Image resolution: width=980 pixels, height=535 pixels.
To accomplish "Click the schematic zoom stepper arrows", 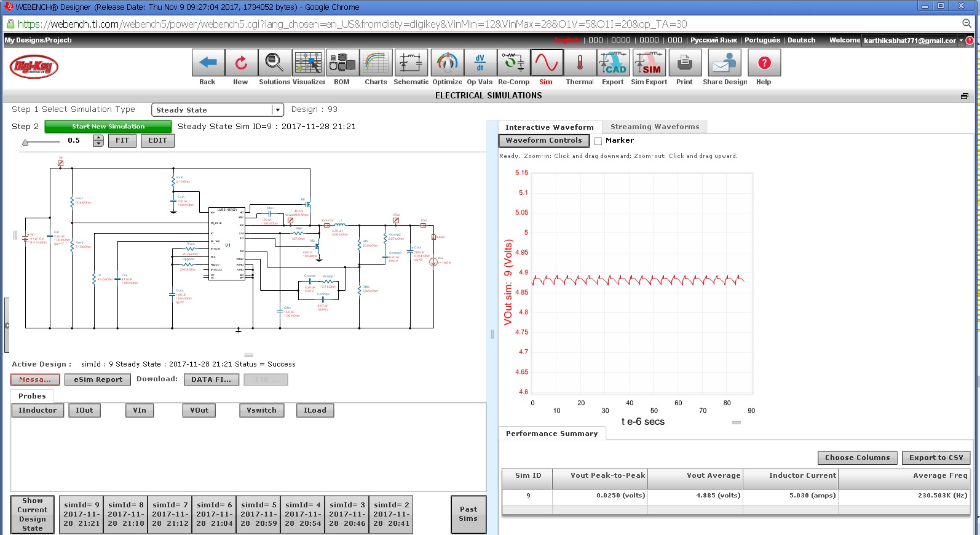I will (98, 141).
